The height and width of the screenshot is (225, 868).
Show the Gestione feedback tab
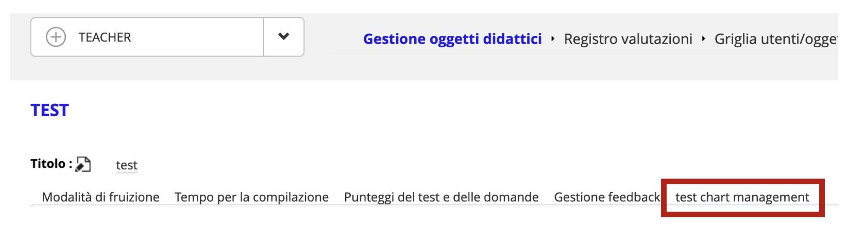(607, 197)
